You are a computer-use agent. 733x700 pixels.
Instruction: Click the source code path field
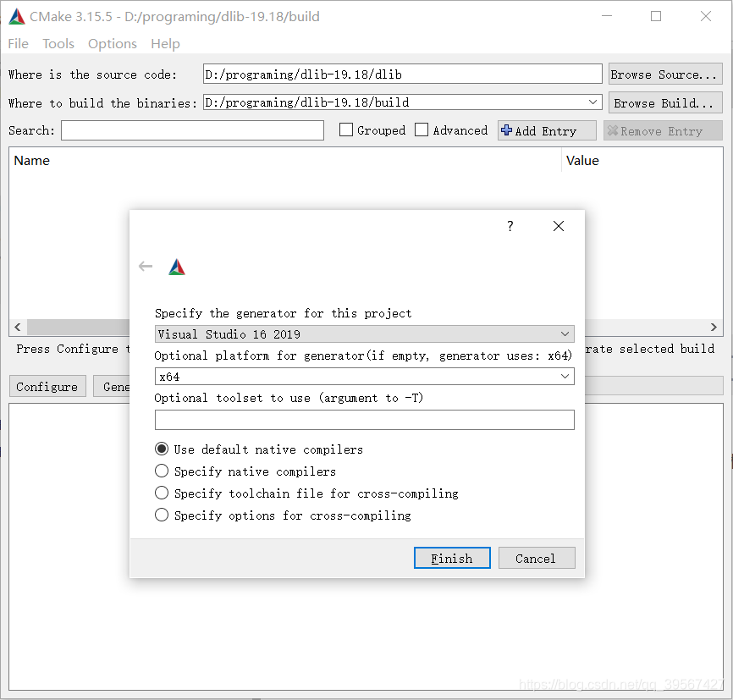[403, 74]
